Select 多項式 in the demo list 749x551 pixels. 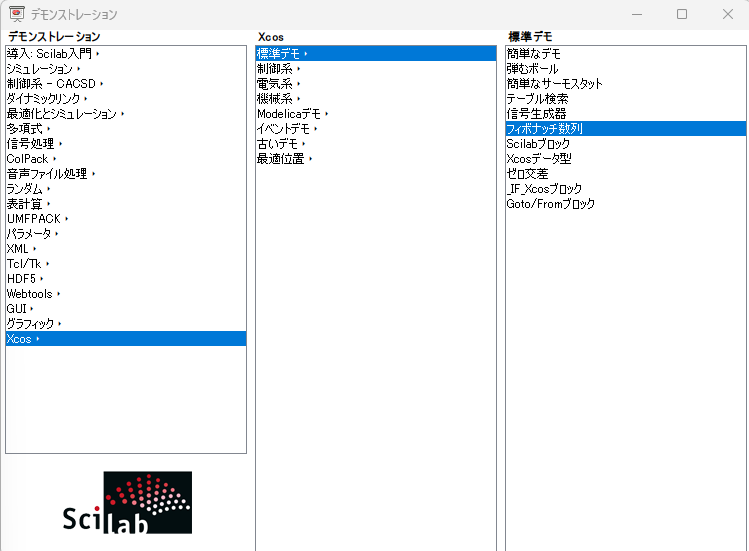tap(126, 129)
